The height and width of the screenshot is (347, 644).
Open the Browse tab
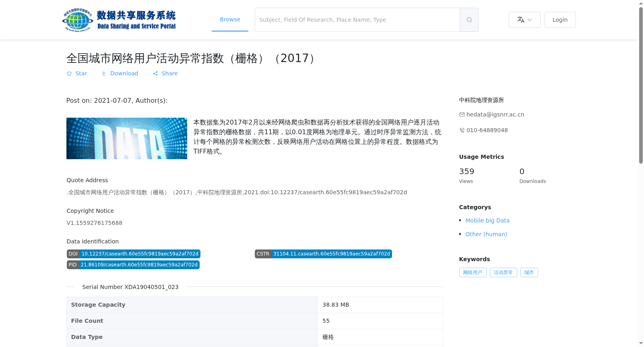click(x=230, y=19)
